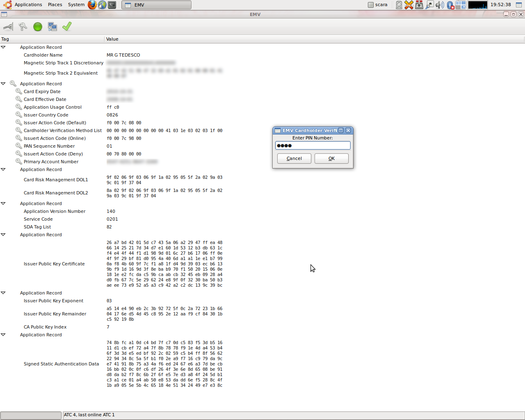The image size is (525, 420).
Task: Collapse Application Record containing Card Risk Management DOL1
Action: tap(3, 169)
